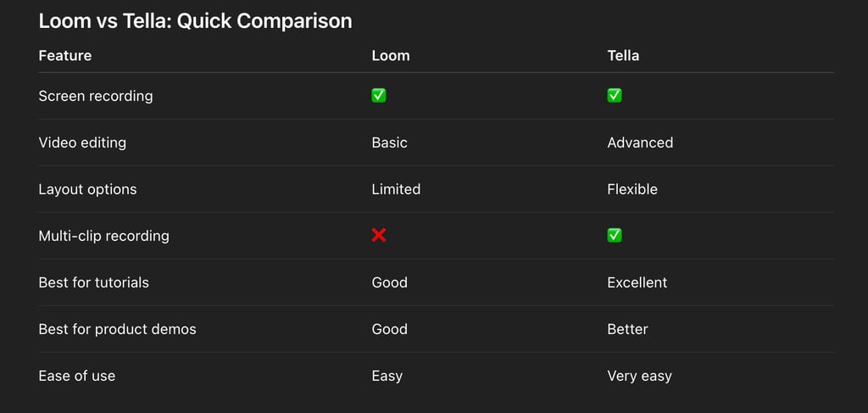The width and height of the screenshot is (868, 413).
Task: Click the 'Advanced' cell under Tella
Action: click(640, 142)
